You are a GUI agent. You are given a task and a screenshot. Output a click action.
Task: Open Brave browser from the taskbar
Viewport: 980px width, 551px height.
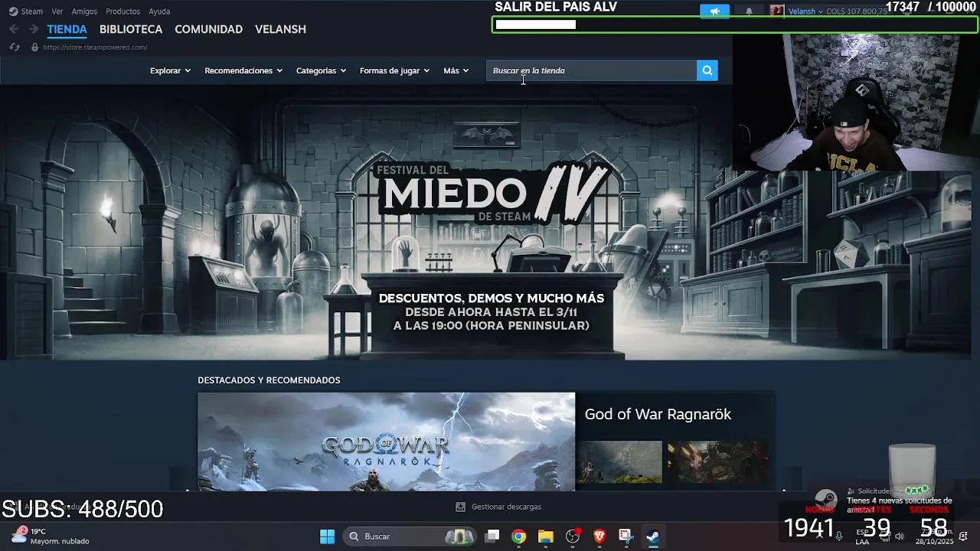coord(599,536)
